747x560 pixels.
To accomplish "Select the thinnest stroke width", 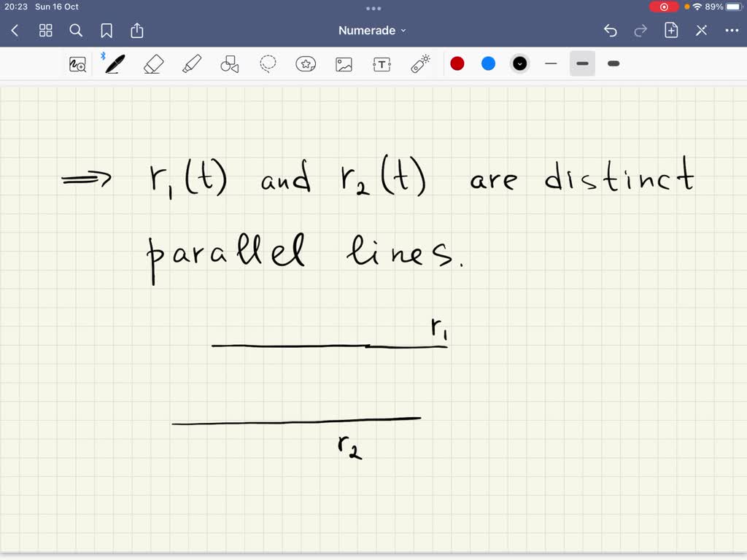I will tap(551, 64).
